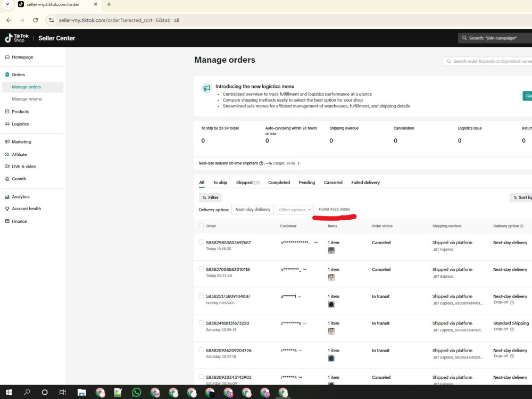Expand customer n******** details chevron
The image size is (532, 399).
click(305, 269)
